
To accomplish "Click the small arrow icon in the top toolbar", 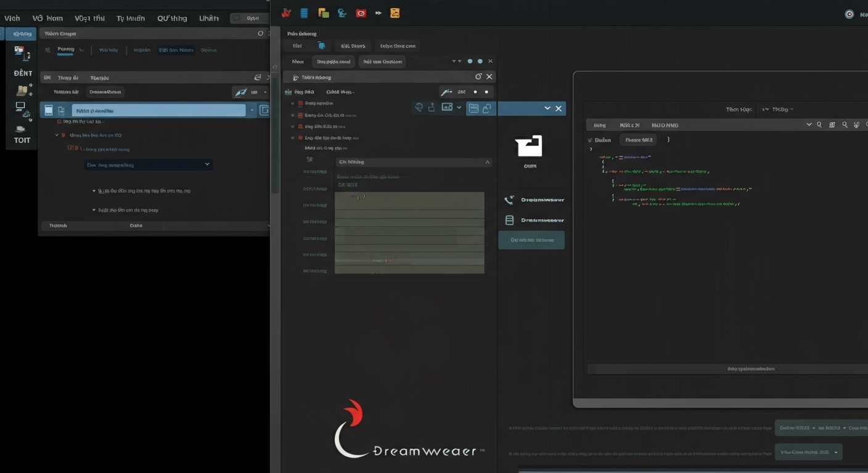I will coord(378,12).
